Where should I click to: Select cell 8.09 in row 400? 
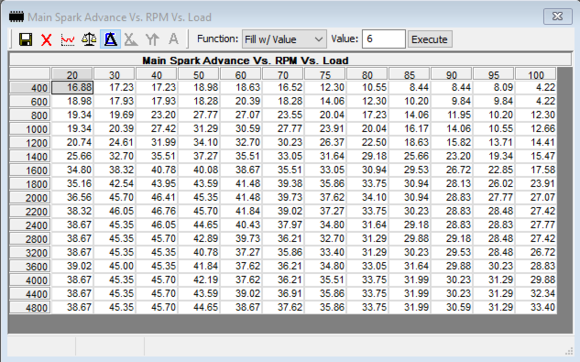click(x=494, y=88)
